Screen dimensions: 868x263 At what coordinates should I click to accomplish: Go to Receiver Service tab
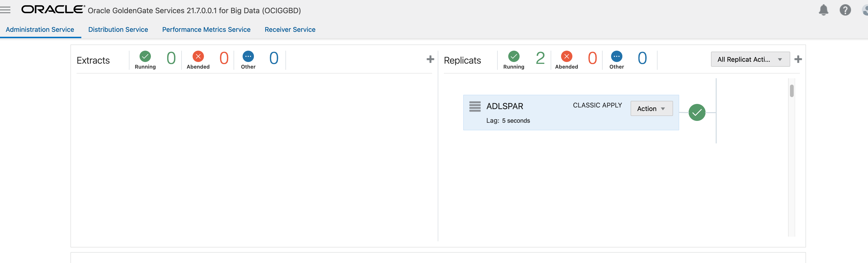[290, 30]
